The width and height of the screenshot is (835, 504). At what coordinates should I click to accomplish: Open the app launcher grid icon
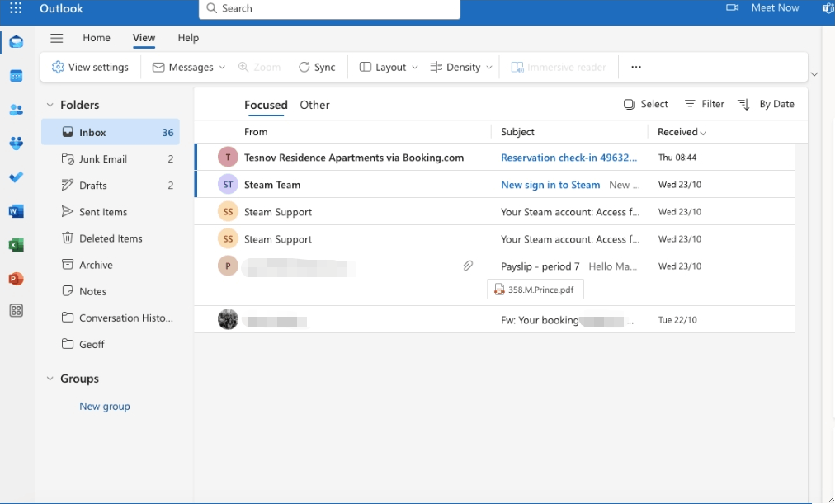[x=16, y=8]
